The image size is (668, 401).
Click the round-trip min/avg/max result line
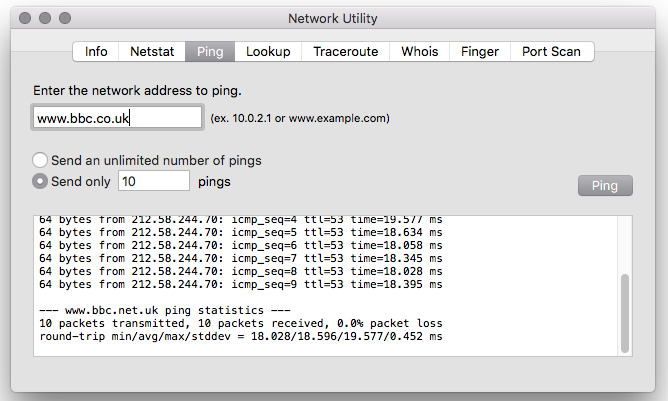[240, 336]
